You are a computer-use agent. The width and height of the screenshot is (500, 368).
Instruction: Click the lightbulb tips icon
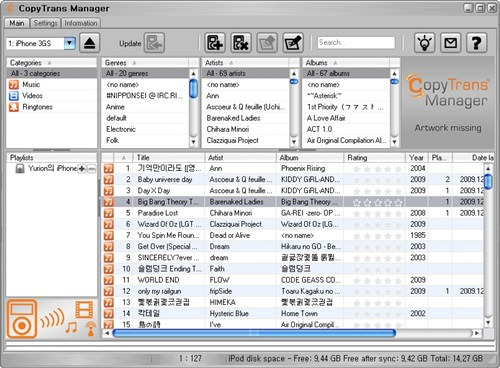[424, 43]
